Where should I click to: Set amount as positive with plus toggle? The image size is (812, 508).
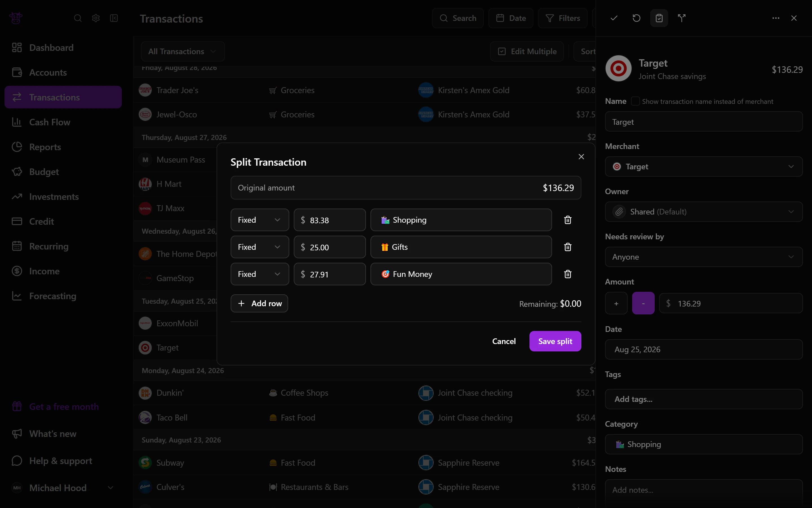(616, 303)
